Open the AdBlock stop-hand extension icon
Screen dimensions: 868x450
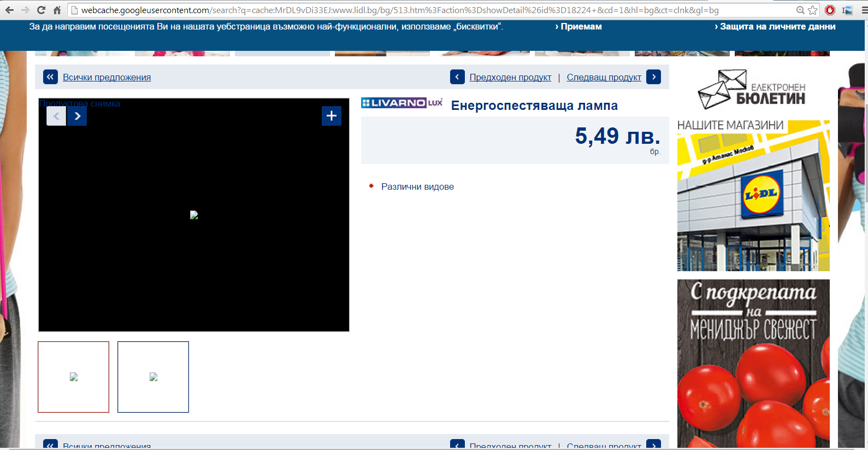pos(830,10)
